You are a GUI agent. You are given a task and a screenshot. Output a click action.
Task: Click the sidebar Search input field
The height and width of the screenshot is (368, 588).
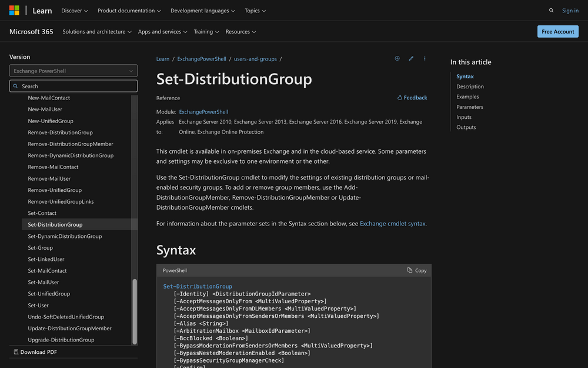pos(73,86)
